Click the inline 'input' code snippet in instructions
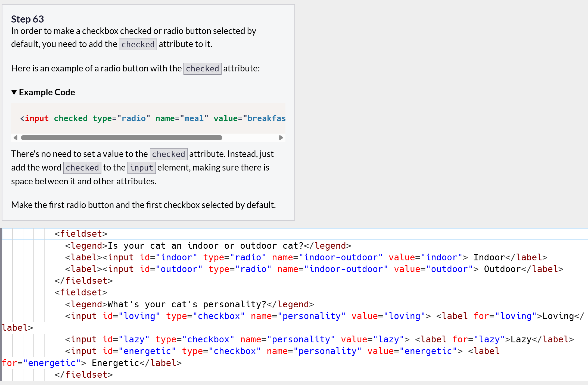Image resolution: width=588 pixels, height=385 pixels. coord(141,168)
